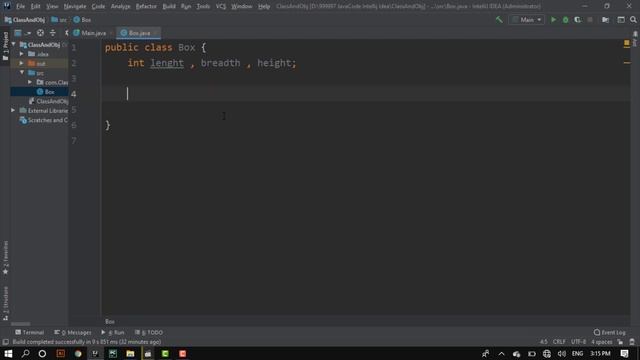
Task: Expand the com.Clas package node
Action: point(30,82)
